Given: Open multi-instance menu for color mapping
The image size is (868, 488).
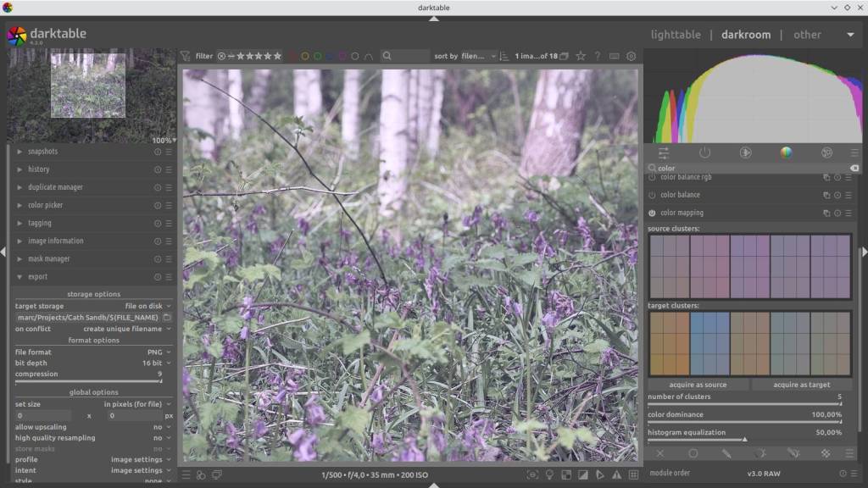Looking at the screenshot, I should click(x=826, y=213).
